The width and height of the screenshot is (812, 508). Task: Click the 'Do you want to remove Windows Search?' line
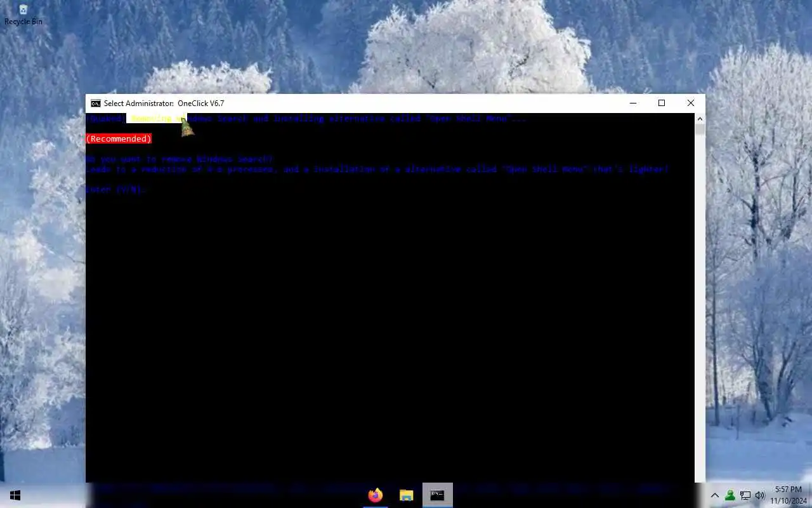click(180, 159)
